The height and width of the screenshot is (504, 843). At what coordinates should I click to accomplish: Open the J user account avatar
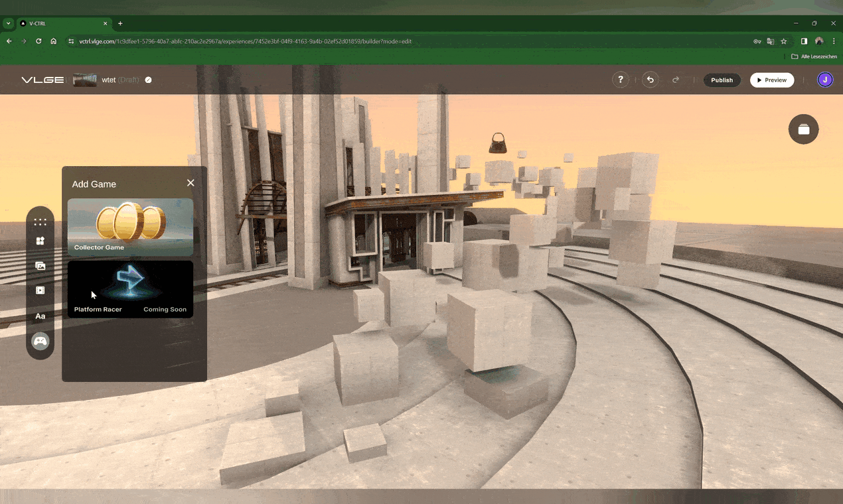(x=825, y=80)
